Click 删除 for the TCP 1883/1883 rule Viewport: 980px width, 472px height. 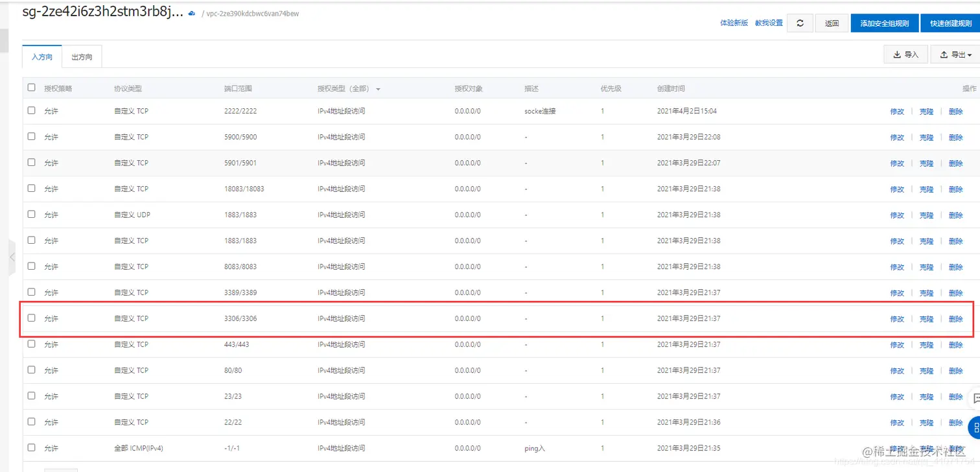(955, 241)
